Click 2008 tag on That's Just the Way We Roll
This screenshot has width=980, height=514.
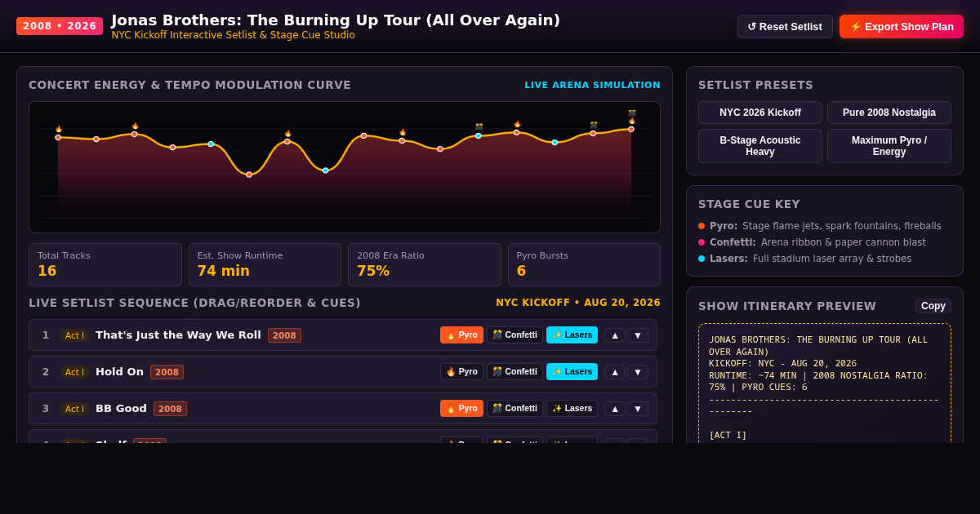284,335
